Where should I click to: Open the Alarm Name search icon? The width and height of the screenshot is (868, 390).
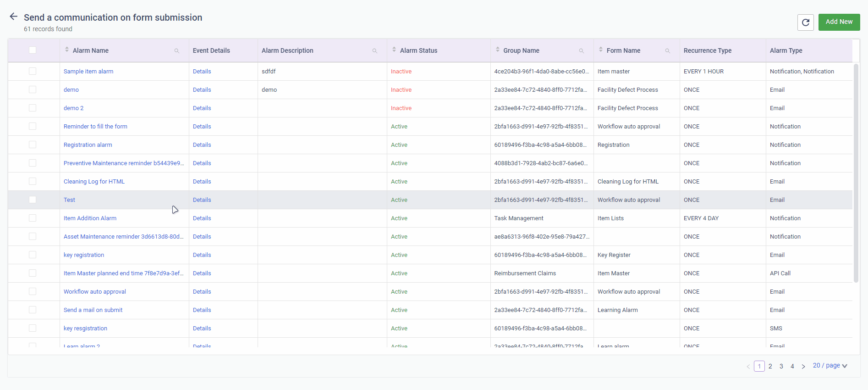(177, 51)
